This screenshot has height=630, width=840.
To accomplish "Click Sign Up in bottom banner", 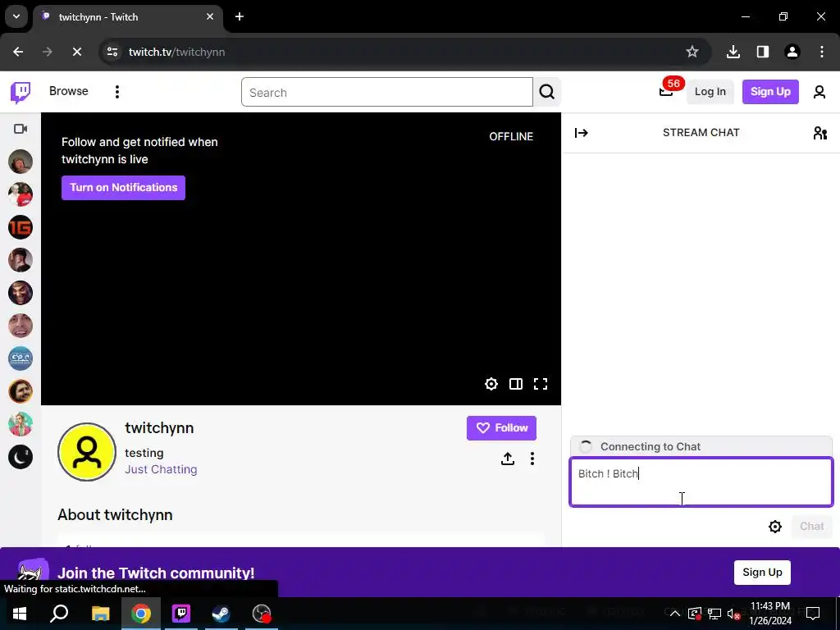I will tap(762, 573).
